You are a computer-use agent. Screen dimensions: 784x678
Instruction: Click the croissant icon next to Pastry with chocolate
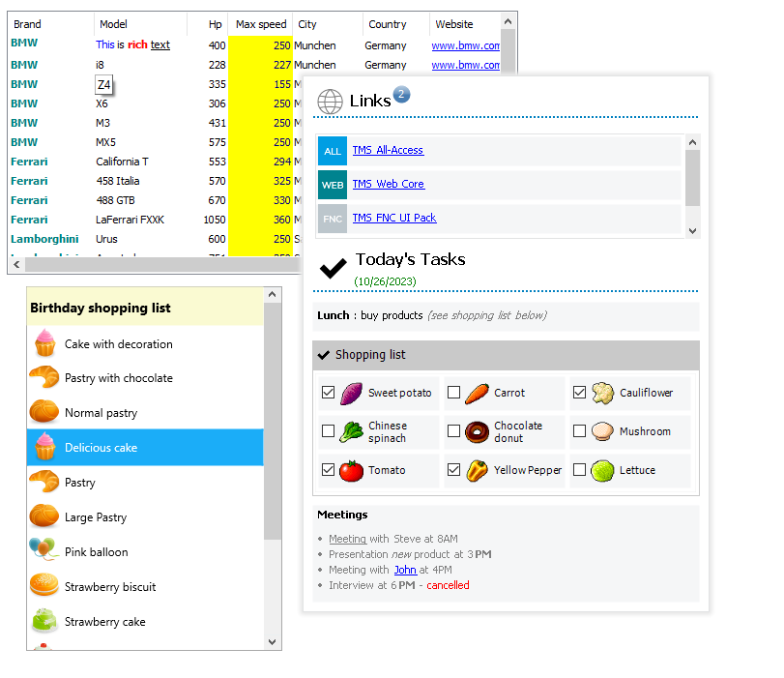[x=44, y=377]
